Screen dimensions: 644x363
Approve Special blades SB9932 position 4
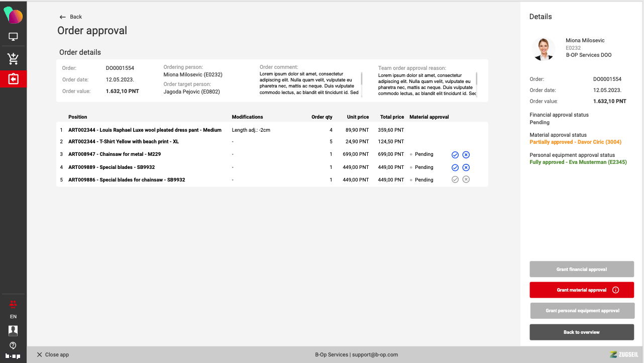pos(455,167)
